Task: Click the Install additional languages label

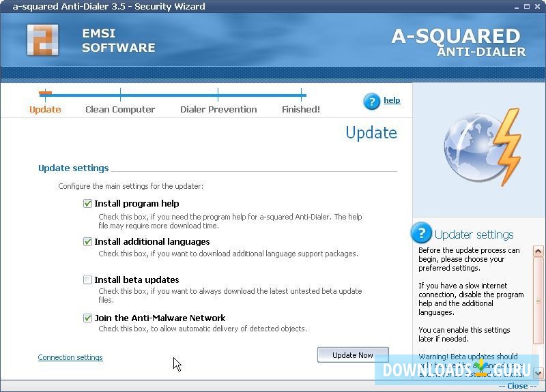Action: 152,242
